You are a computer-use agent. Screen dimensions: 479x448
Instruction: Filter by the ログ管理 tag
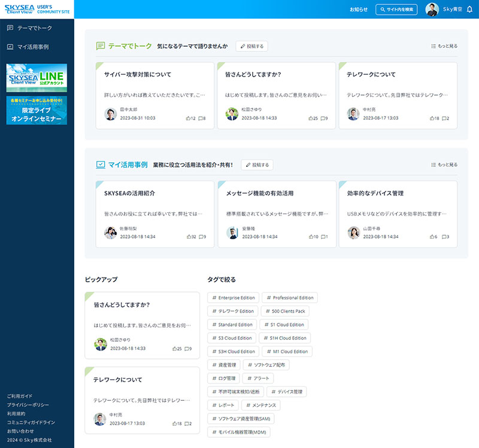(223, 378)
